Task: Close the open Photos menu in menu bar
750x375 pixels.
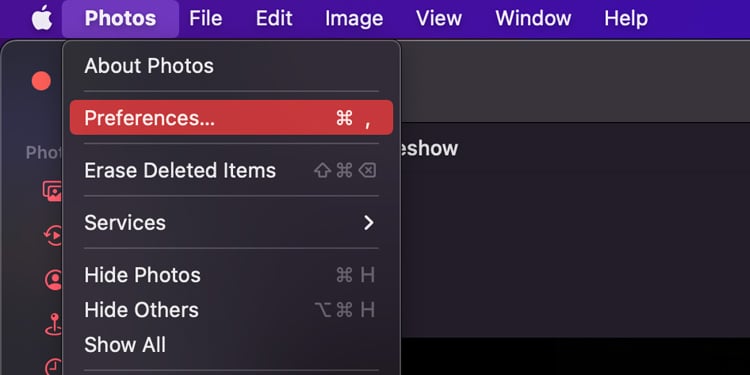Action: 120,19
